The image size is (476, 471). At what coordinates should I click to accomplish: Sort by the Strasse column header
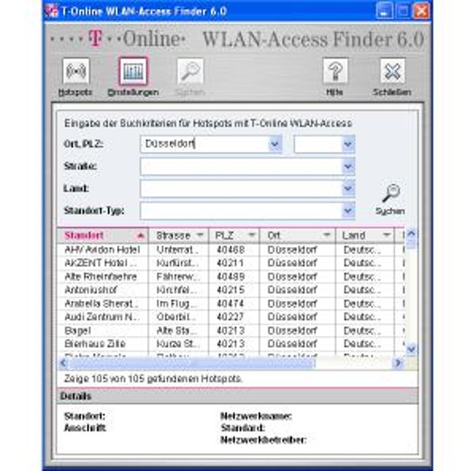coord(178,235)
